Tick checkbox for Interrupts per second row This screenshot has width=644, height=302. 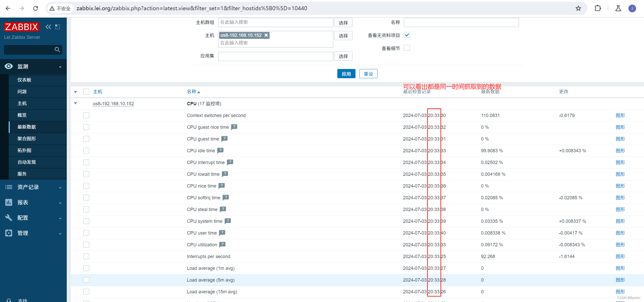86,257
